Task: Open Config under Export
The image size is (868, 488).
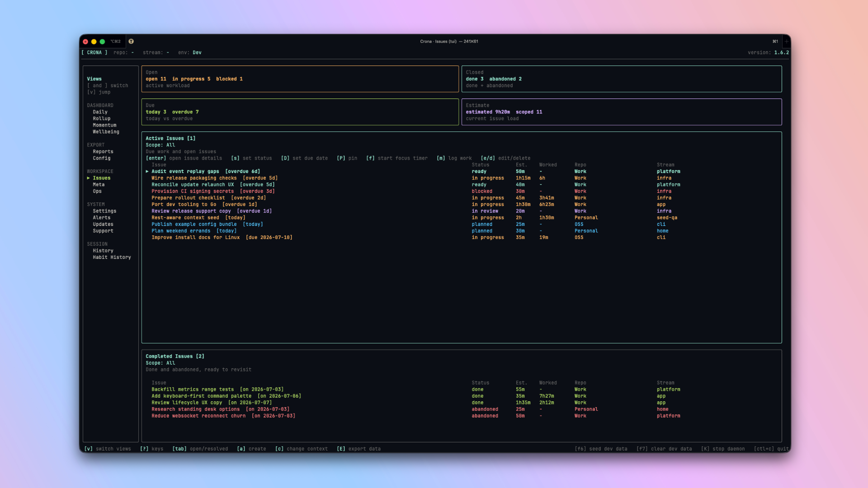Action: pos(101,159)
